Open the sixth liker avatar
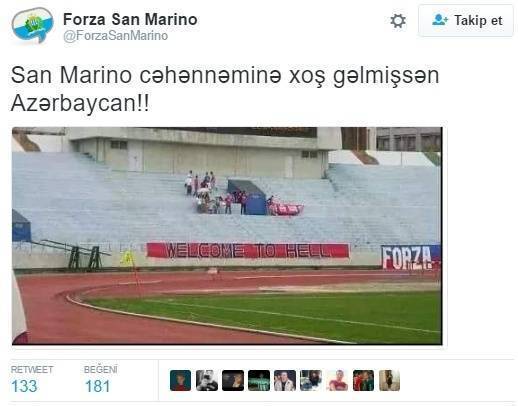 [311, 380]
